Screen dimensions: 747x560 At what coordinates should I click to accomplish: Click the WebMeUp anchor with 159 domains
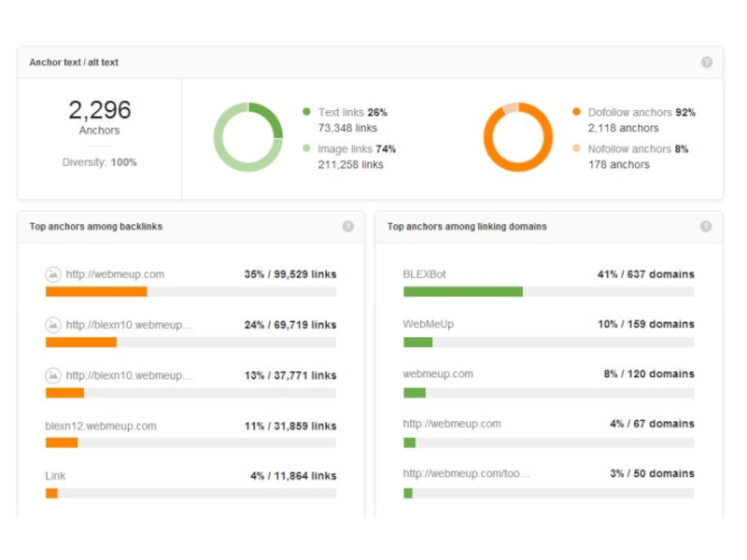tap(428, 324)
